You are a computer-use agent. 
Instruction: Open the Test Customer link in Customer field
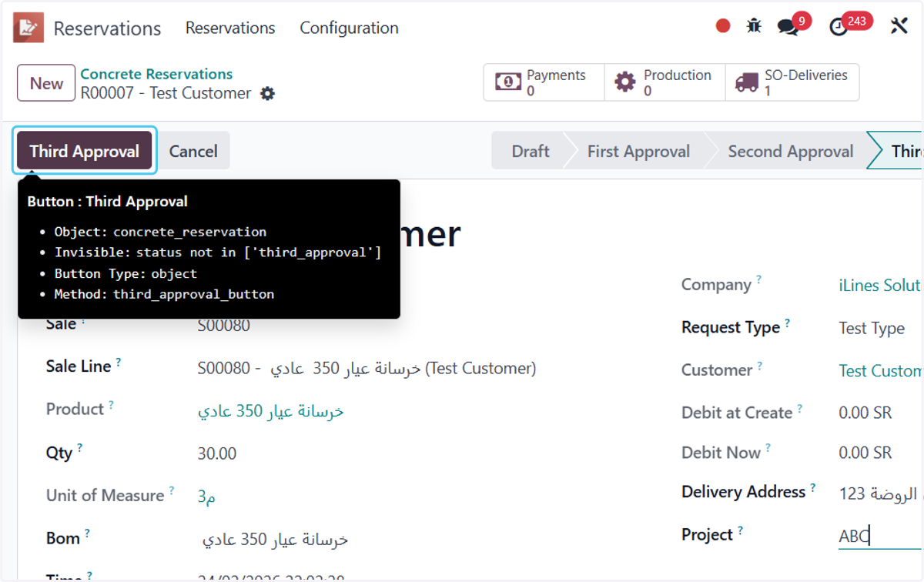[x=880, y=370]
